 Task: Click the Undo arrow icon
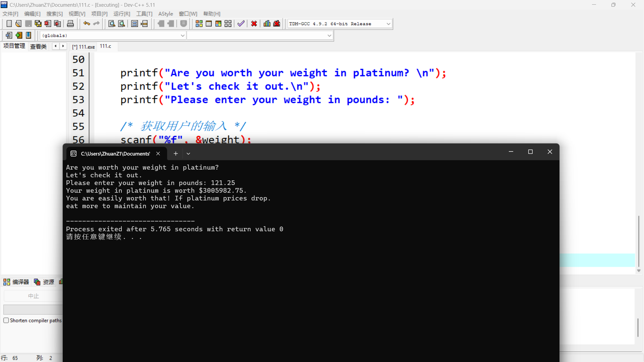click(87, 23)
